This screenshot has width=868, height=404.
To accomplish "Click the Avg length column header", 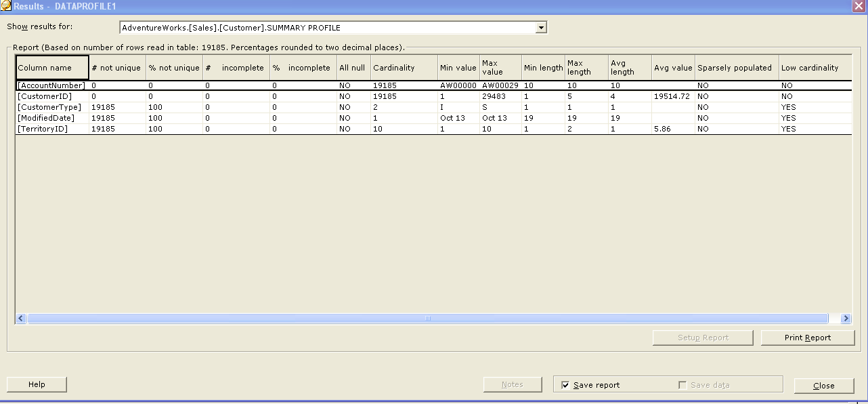I will click(630, 68).
